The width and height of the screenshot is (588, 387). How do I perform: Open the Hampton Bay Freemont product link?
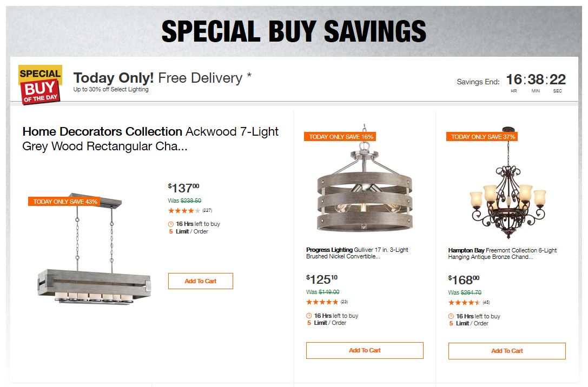pos(502,253)
